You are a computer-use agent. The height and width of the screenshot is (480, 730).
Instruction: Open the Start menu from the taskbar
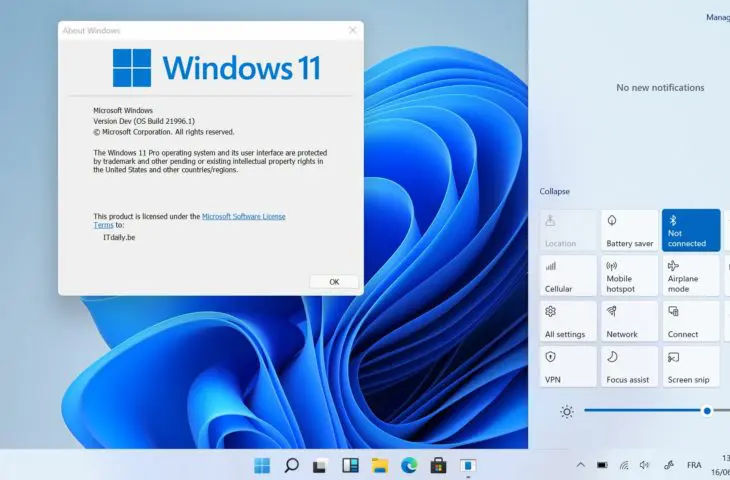tap(262, 465)
